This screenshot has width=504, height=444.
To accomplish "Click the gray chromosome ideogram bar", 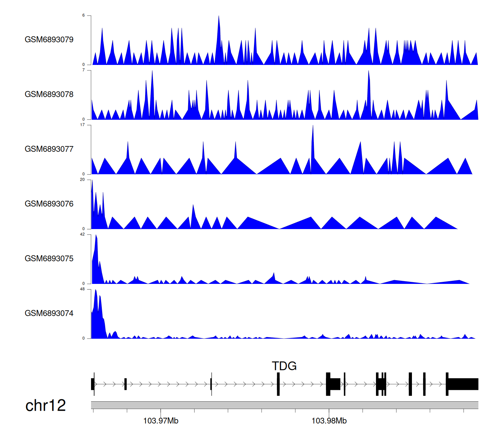I will (x=284, y=405).
